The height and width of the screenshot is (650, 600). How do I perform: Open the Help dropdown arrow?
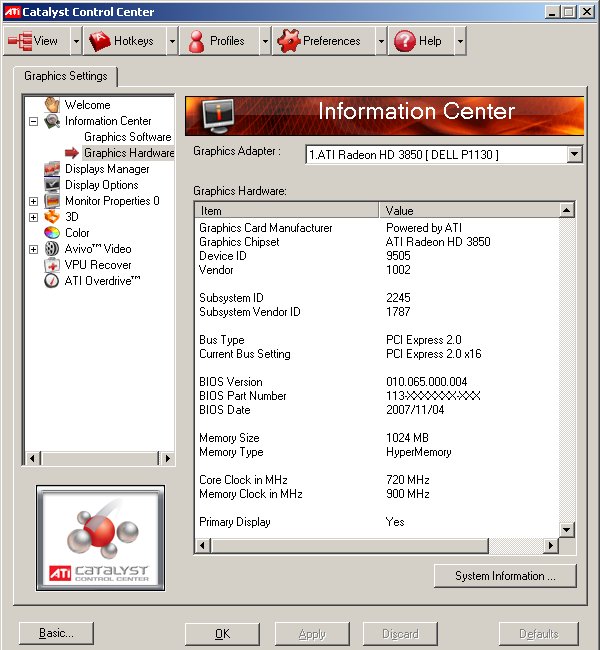pyautogui.click(x=460, y=41)
